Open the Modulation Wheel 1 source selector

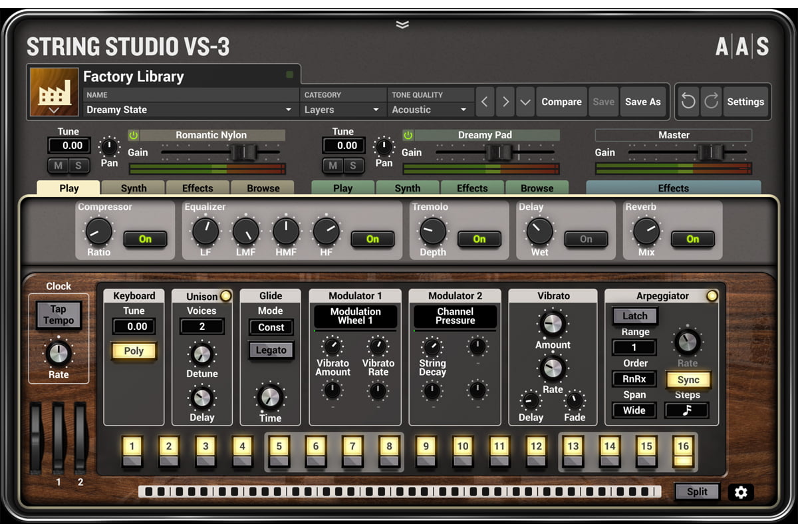point(356,316)
